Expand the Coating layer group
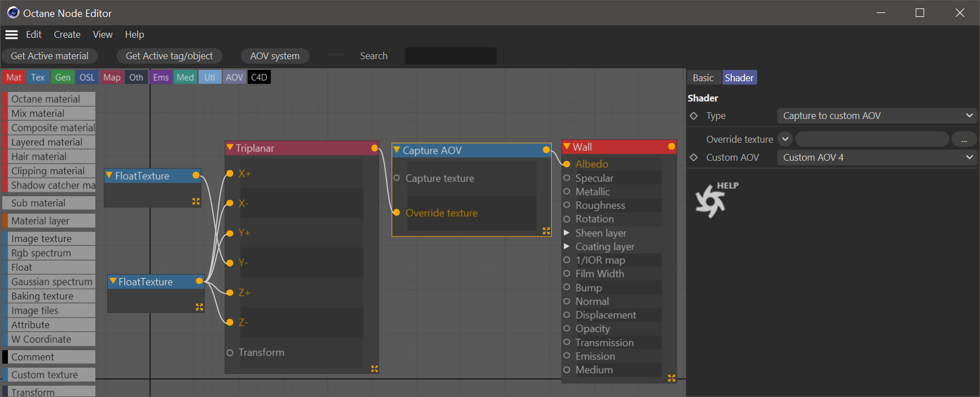980x397 pixels. point(566,246)
